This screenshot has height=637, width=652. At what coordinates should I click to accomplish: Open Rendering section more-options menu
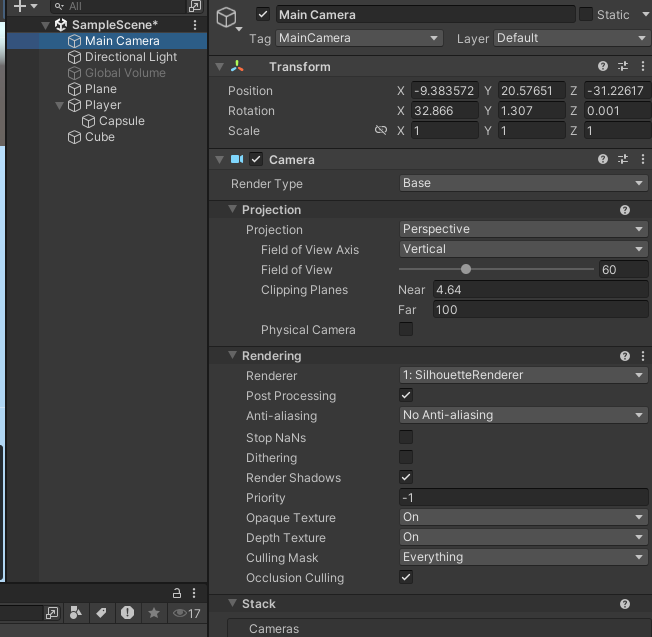643,356
